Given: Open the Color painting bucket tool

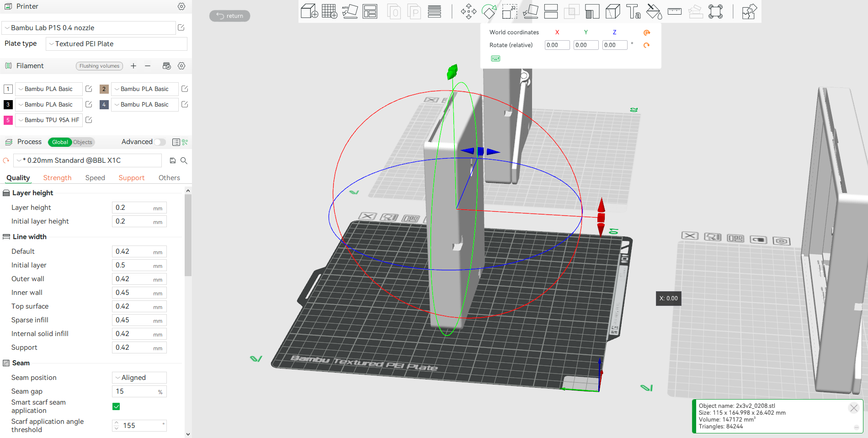Looking at the screenshot, I should click(x=654, y=11).
